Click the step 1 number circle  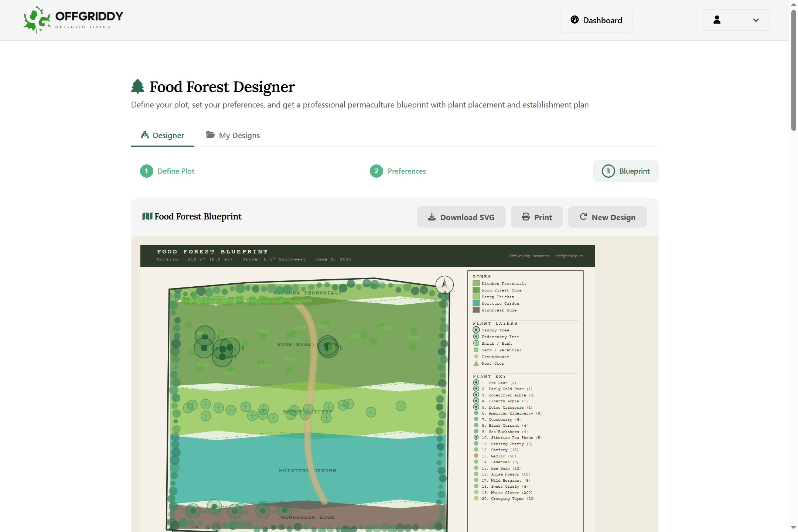point(147,171)
